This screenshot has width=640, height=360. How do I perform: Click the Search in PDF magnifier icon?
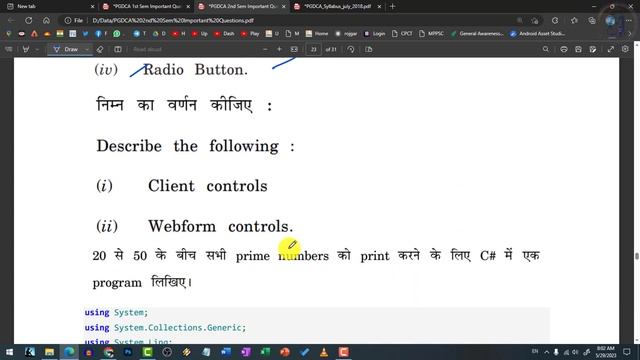[546, 49]
